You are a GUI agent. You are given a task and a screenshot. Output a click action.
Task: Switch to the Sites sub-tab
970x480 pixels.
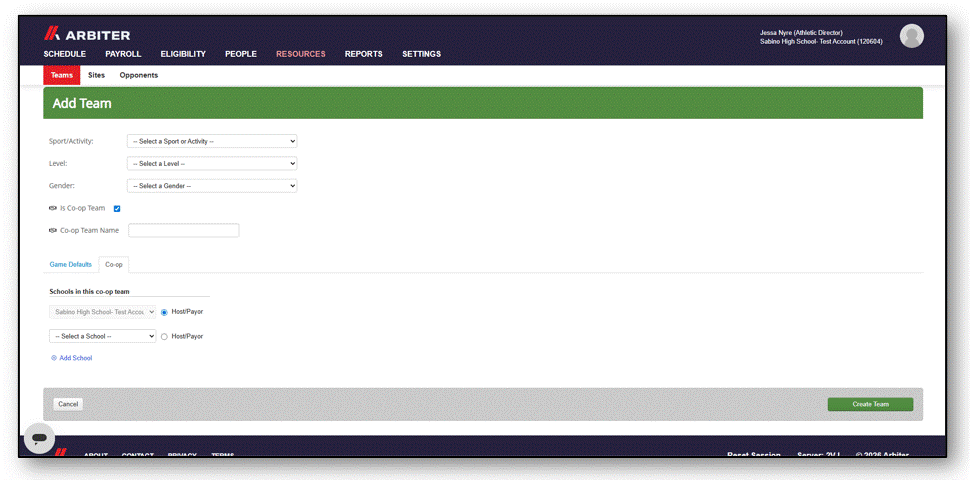coord(97,75)
